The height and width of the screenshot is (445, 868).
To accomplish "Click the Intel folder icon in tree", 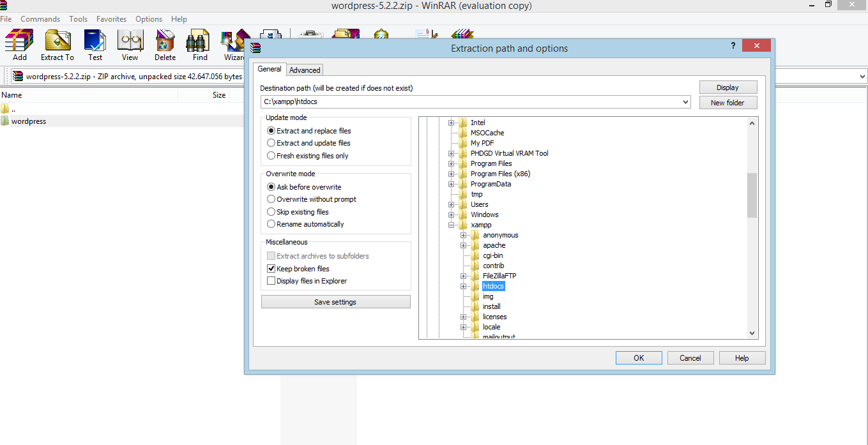I will point(463,123).
